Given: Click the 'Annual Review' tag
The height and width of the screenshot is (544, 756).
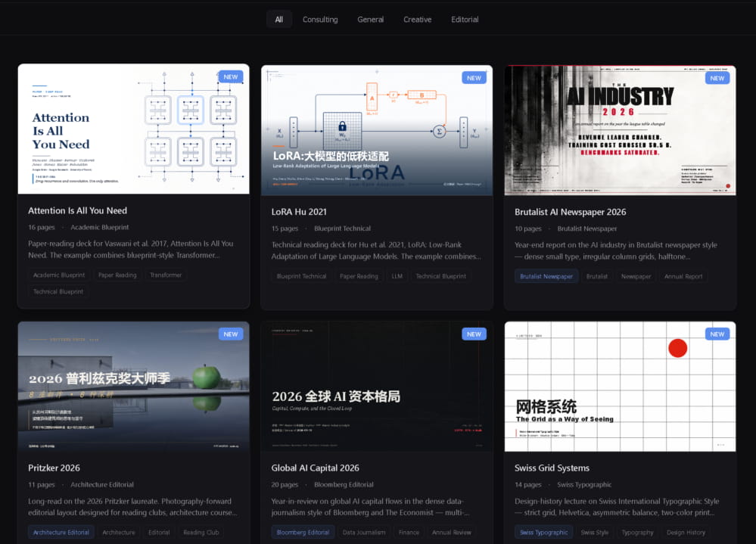Looking at the screenshot, I should click(452, 533).
